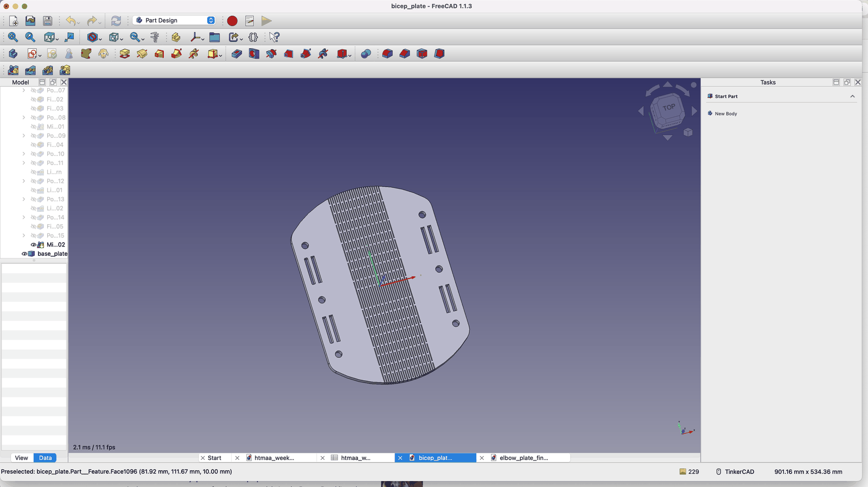Toggle visibility eye of Mi...02 item
This screenshot has width=868, height=487.
33,245
